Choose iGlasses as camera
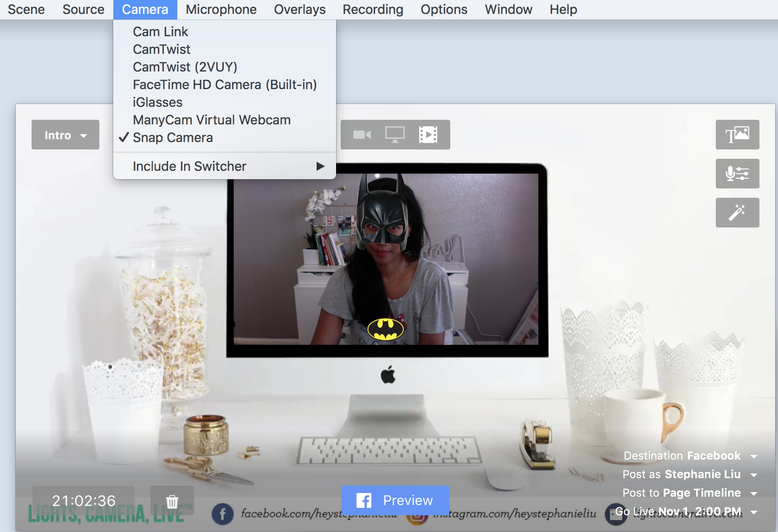 point(225,102)
